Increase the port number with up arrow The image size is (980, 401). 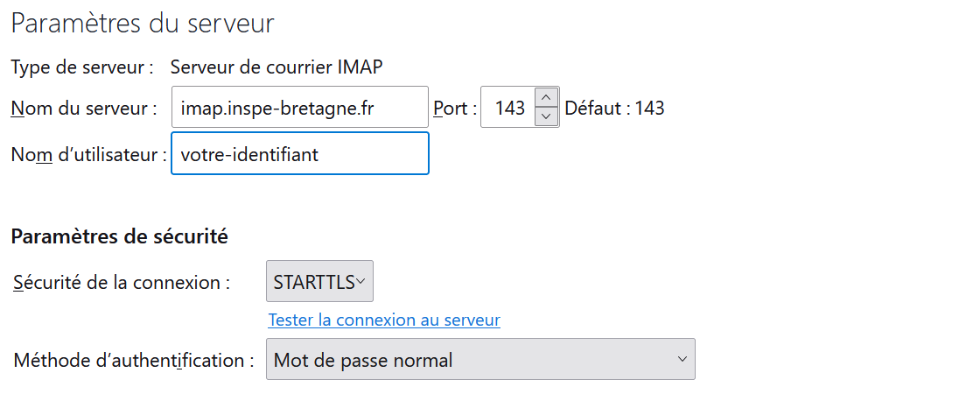tap(547, 97)
